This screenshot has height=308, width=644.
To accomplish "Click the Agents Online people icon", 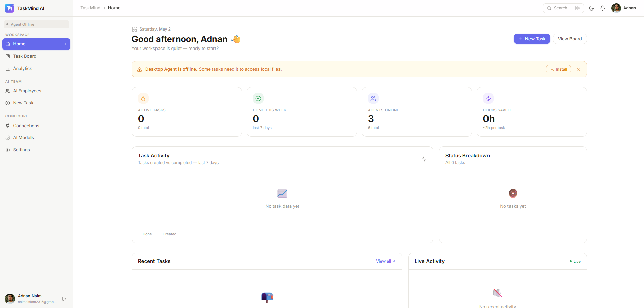I will tap(373, 98).
